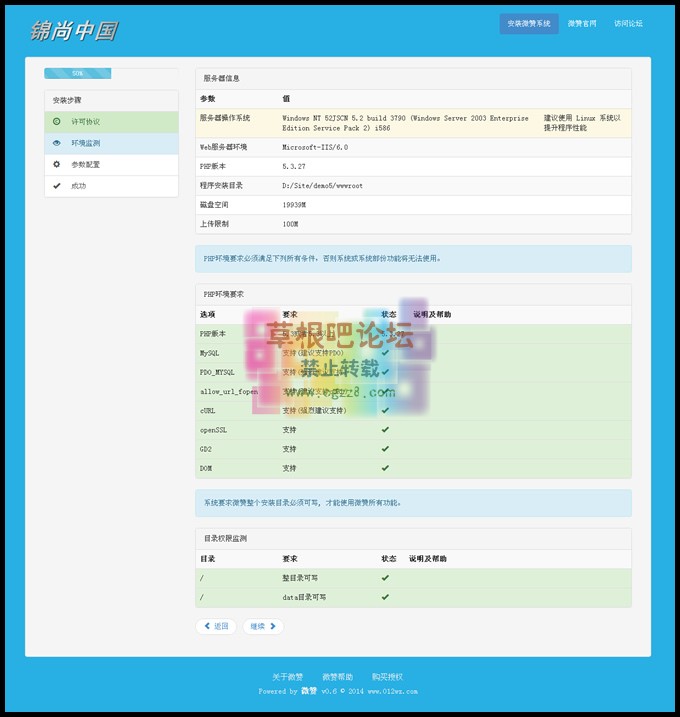Screen dimensions: 680x717
Task: Click the PDO_MYSQL option label
Action: click(x=217, y=372)
